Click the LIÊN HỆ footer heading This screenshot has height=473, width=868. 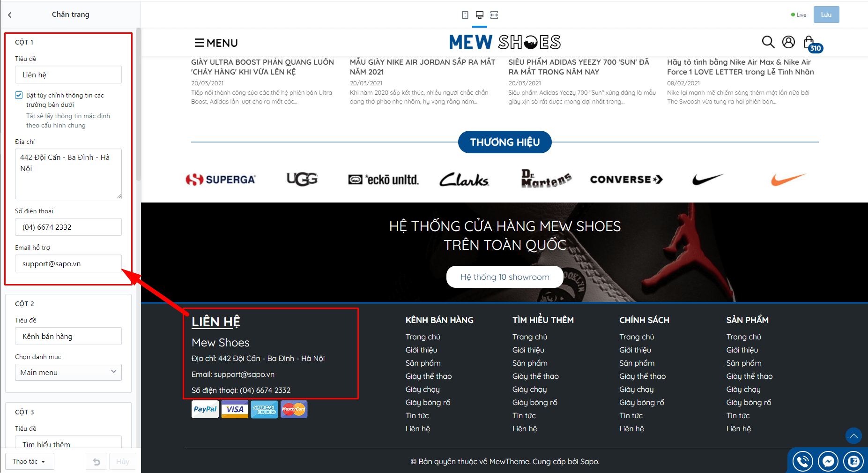(x=215, y=322)
